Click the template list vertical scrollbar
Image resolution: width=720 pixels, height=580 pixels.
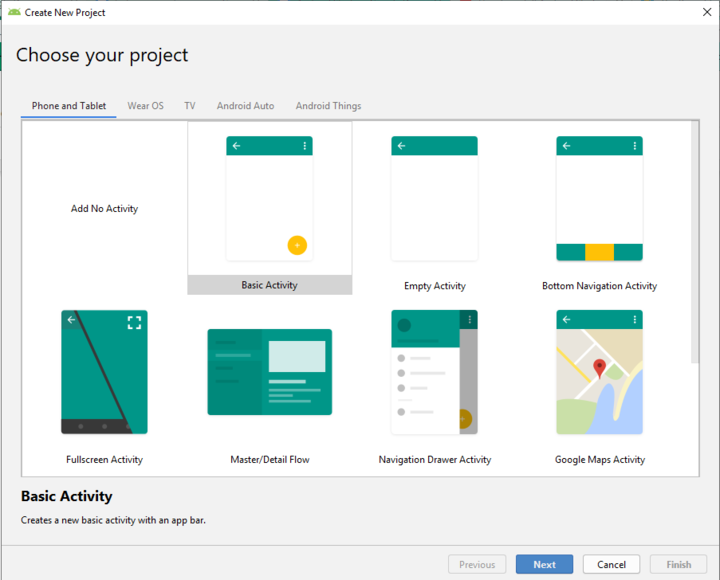click(695, 242)
